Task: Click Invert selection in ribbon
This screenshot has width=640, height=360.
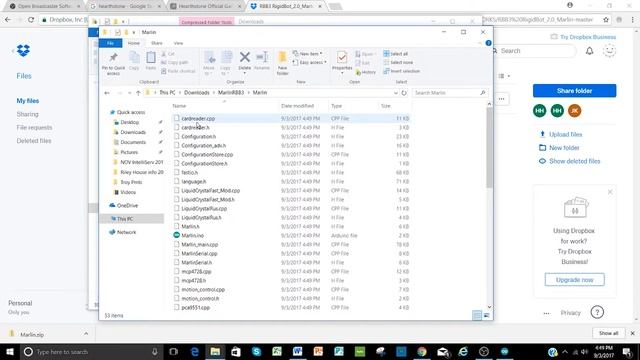Action: click(402, 71)
